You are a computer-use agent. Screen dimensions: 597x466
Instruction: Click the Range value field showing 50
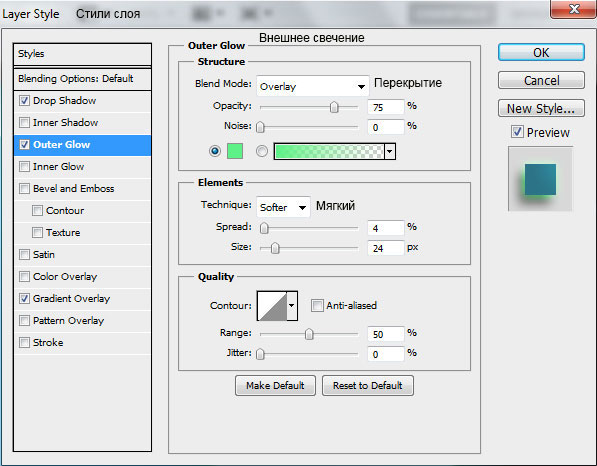(385, 334)
